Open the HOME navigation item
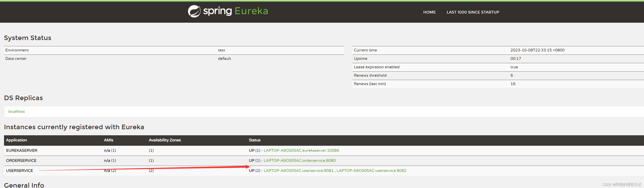Screen dimensions: 644x188 pyautogui.click(x=429, y=12)
